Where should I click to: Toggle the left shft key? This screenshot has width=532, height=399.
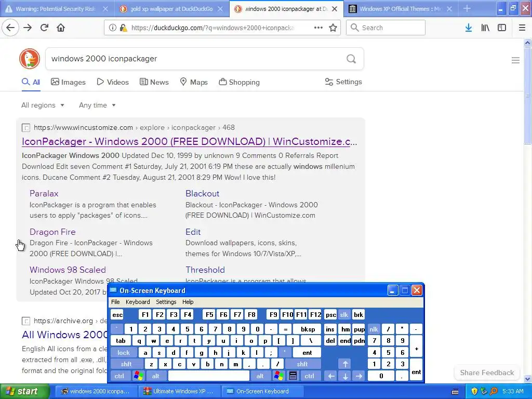(x=127, y=364)
